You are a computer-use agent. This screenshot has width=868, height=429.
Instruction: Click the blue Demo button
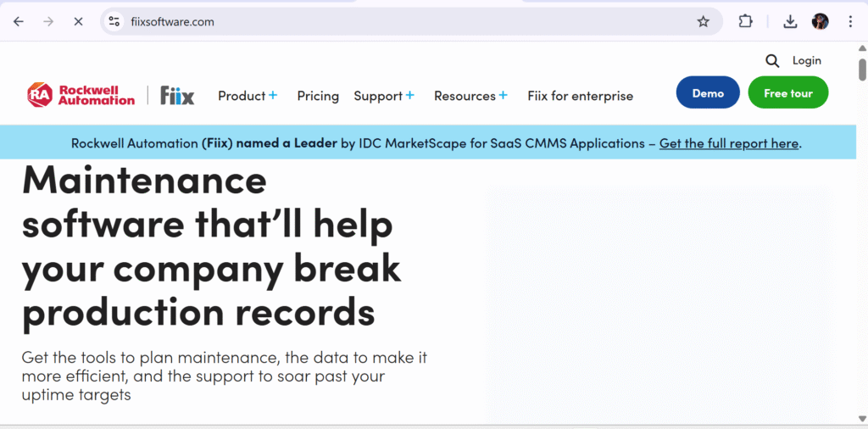point(708,92)
